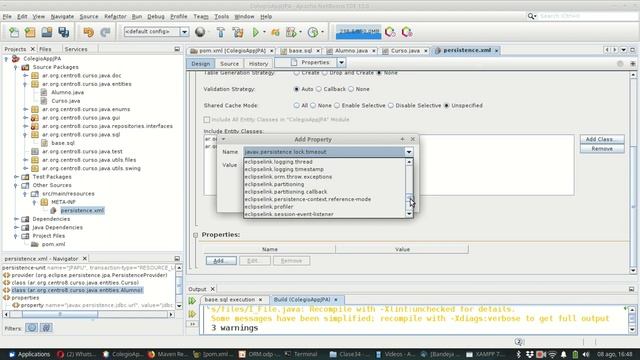640x360 pixels.
Task: Expand the Test Packages tree node
Action: pos(16,177)
